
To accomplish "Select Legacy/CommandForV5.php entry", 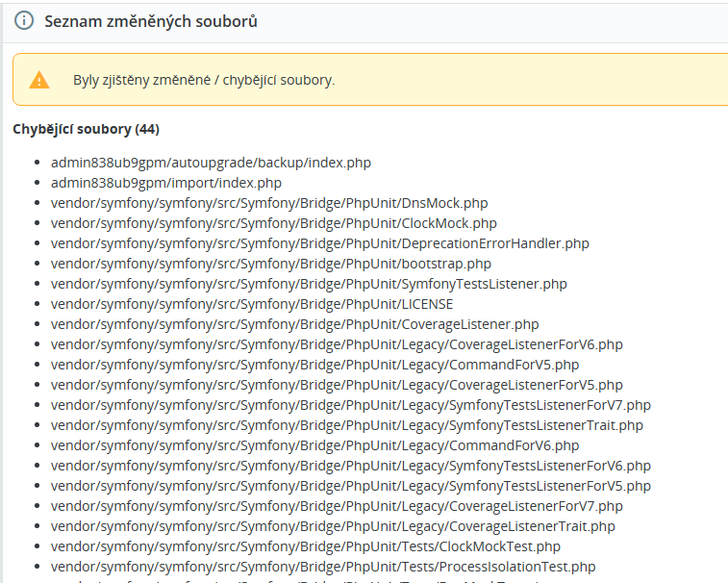I will [314, 365].
